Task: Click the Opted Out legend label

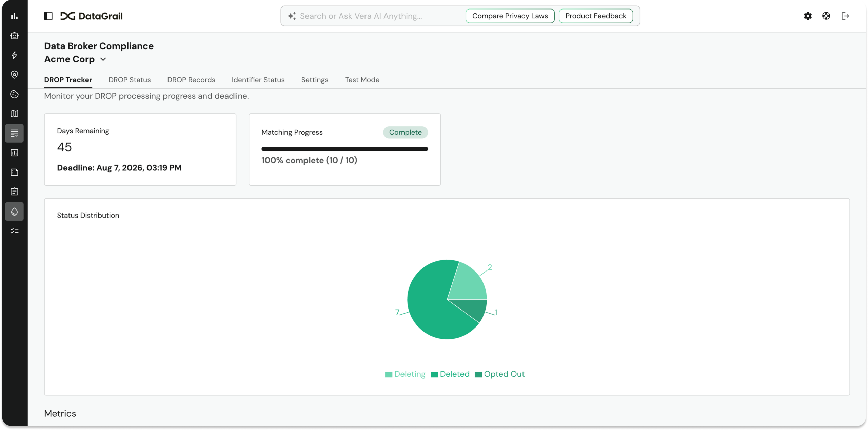Action: pyautogui.click(x=504, y=374)
